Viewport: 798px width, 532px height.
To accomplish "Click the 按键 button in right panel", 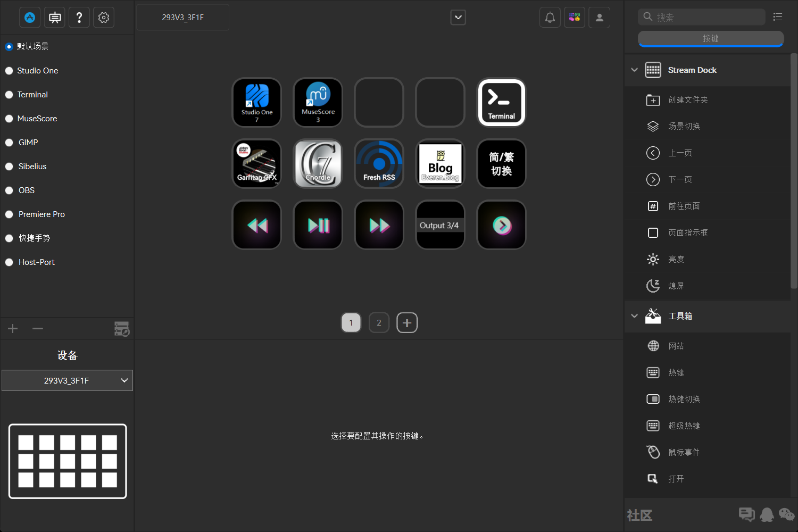I will pyautogui.click(x=710, y=39).
